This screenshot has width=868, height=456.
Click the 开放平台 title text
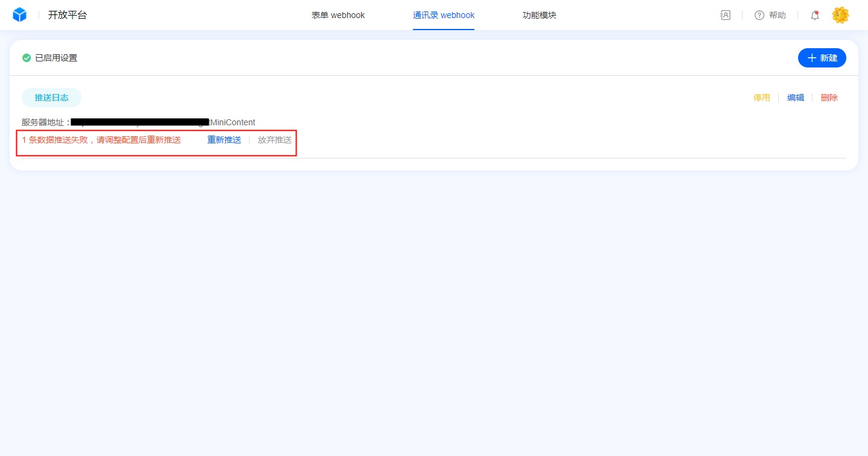68,15
